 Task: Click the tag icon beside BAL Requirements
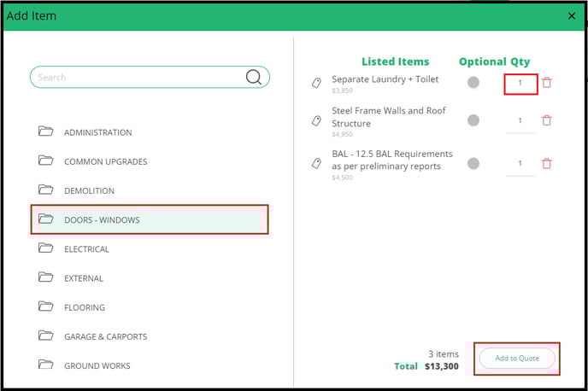click(x=316, y=163)
